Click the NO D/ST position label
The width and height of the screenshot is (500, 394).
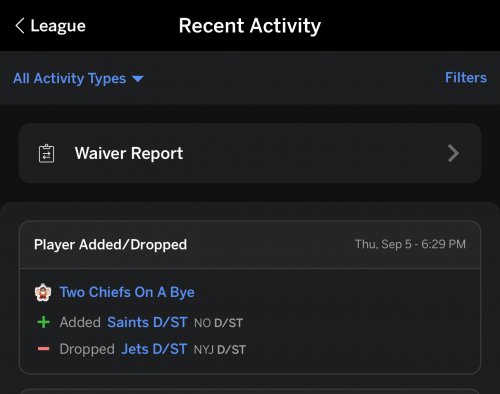click(x=218, y=323)
